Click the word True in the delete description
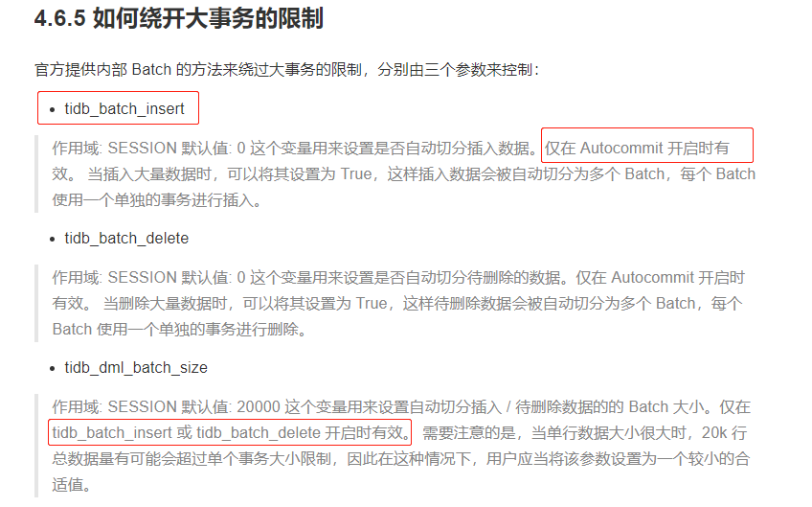Image resolution: width=812 pixels, height=507 pixels. pyautogui.click(x=372, y=303)
